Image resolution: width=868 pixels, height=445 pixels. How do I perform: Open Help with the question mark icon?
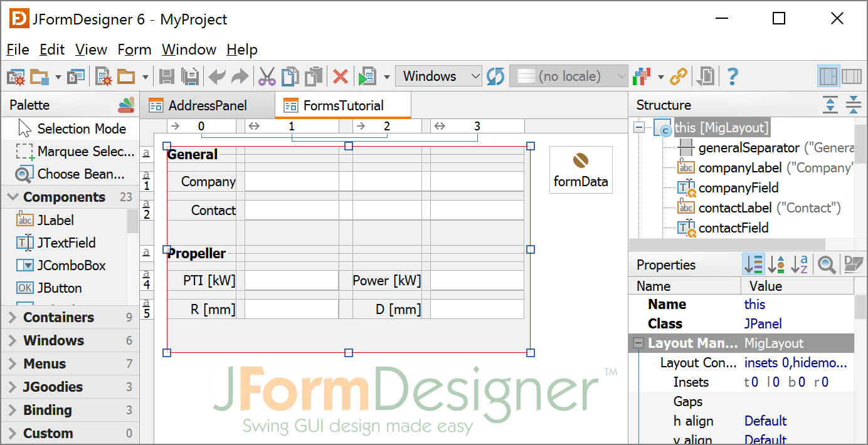pyautogui.click(x=732, y=76)
